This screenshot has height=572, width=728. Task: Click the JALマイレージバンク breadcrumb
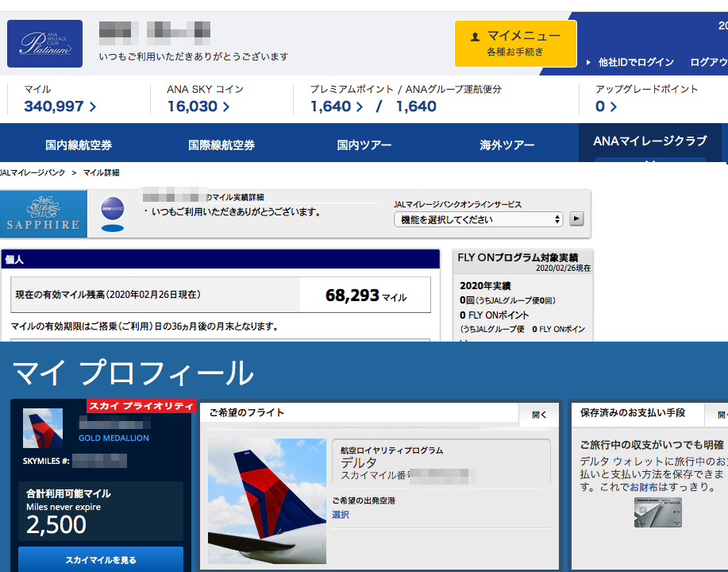click(x=33, y=172)
